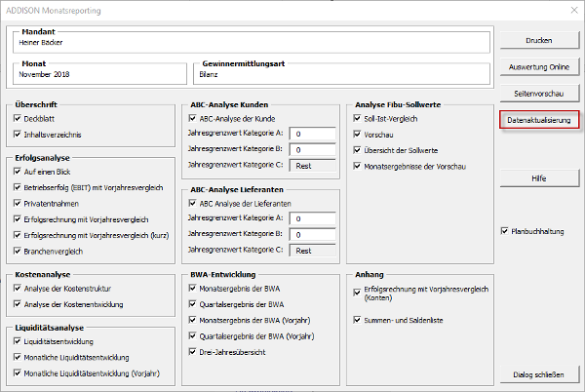Uncheck Liquiditätsentwicklung
This screenshot has height=392, width=585.
[x=18, y=341]
